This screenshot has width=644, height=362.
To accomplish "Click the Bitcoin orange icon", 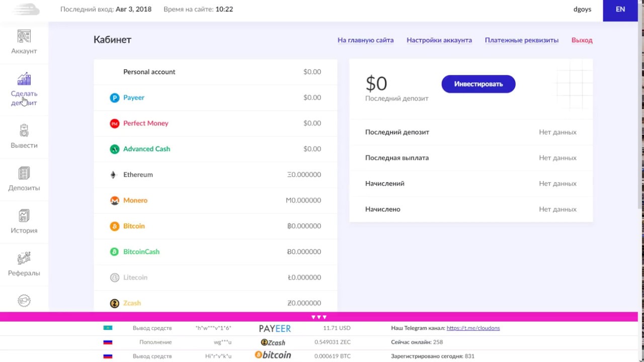I will tap(115, 226).
